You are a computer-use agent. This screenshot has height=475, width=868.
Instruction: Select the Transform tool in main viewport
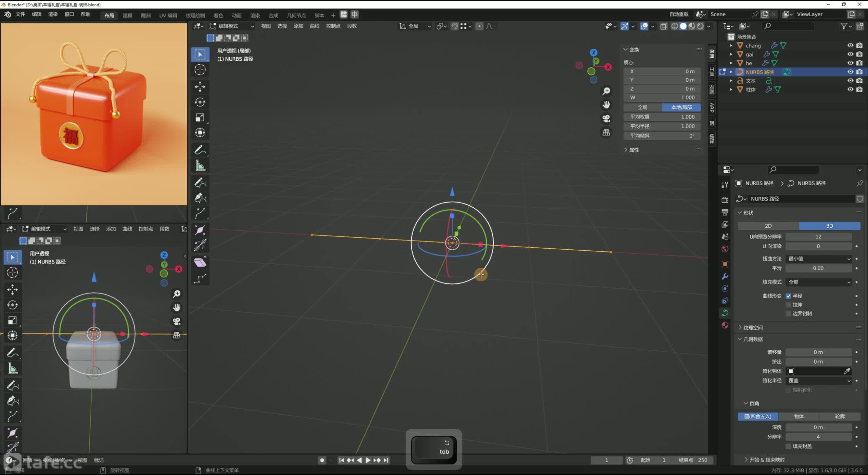point(200,132)
